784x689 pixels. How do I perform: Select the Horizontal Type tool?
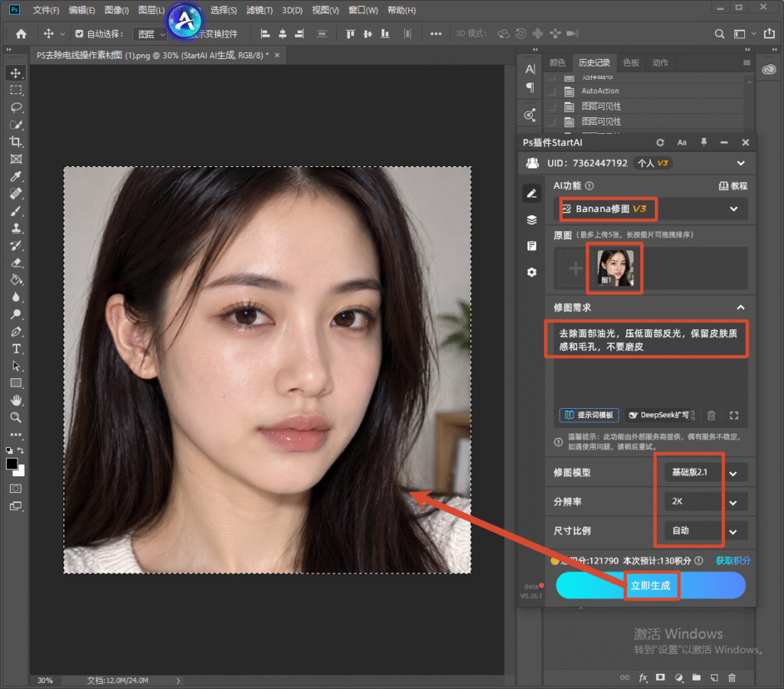click(16, 348)
